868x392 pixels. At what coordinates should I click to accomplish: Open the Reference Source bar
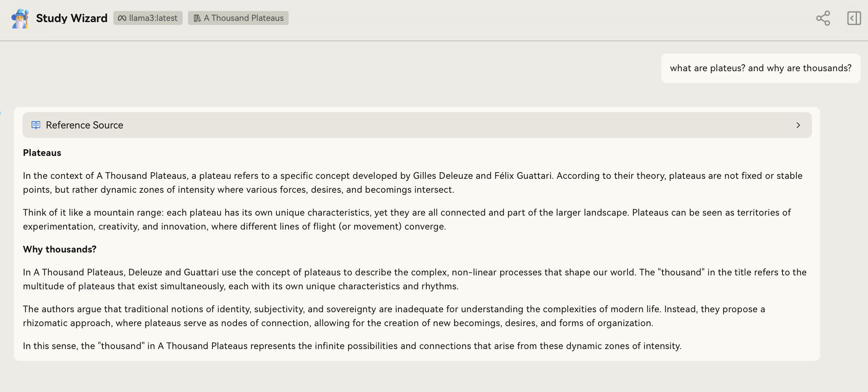click(x=417, y=125)
